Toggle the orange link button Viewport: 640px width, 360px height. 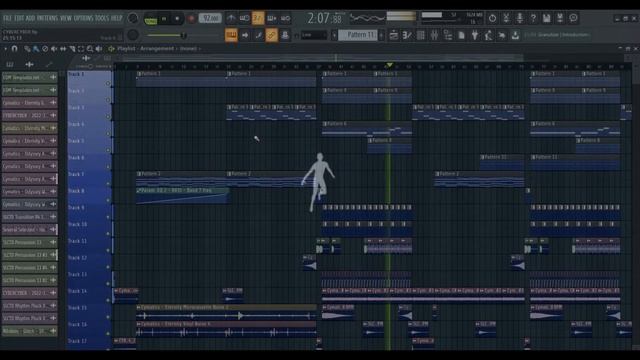click(271, 35)
